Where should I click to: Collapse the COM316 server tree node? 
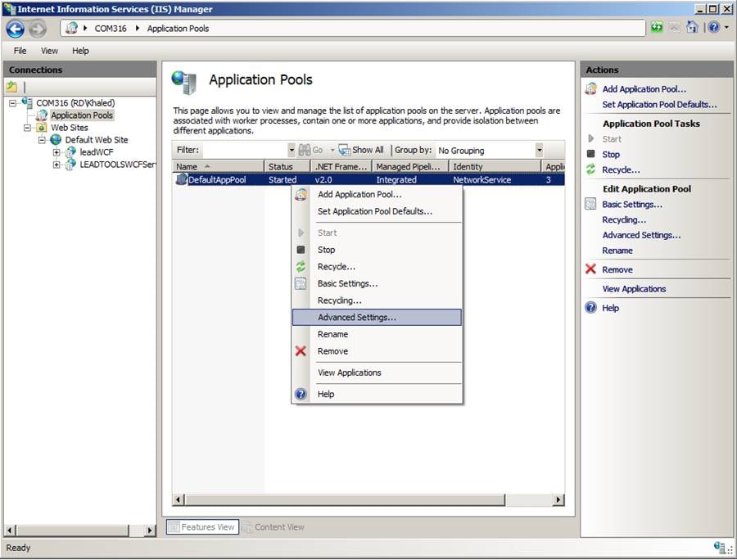(x=14, y=103)
